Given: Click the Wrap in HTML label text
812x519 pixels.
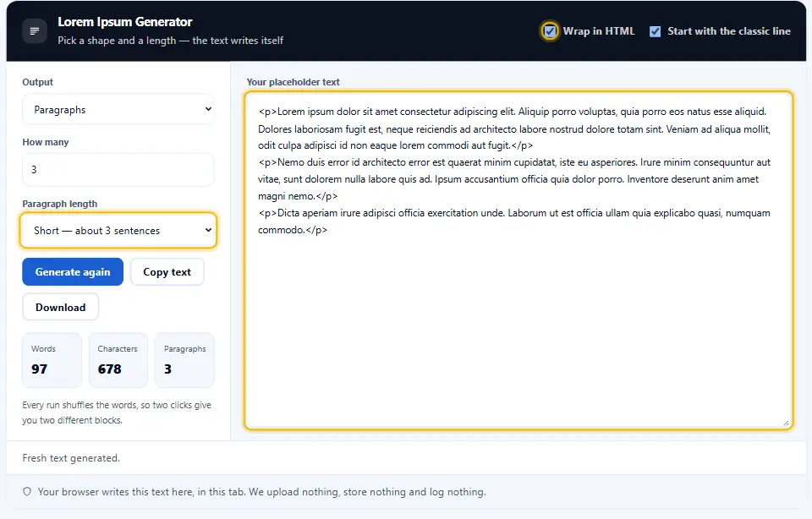Looking at the screenshot, I should tap(599, 31).
